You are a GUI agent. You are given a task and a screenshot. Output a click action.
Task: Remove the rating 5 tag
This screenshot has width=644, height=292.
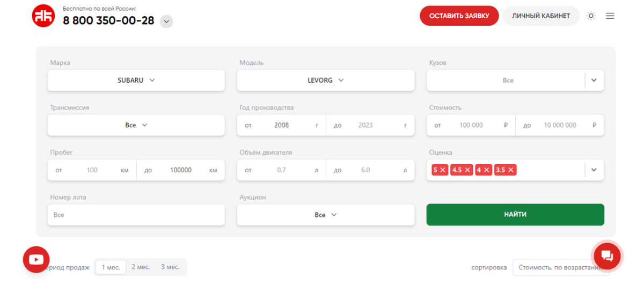pyautogui.click(x=443, y=170)
